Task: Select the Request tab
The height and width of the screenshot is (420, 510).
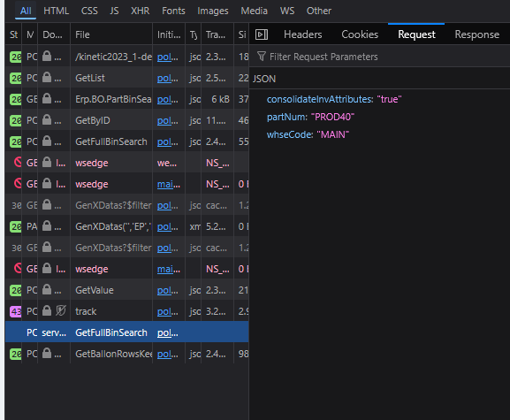Action: [x=416, y=34]
